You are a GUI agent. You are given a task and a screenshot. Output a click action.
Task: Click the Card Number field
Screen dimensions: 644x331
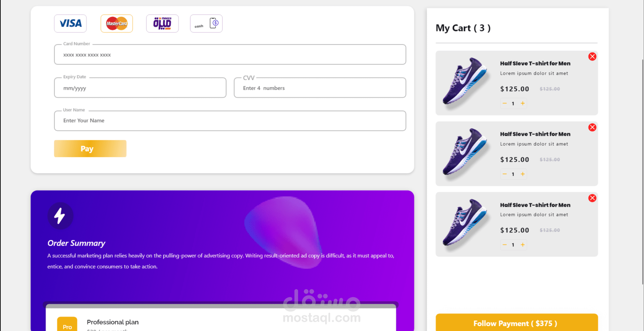tap(230, 55)
